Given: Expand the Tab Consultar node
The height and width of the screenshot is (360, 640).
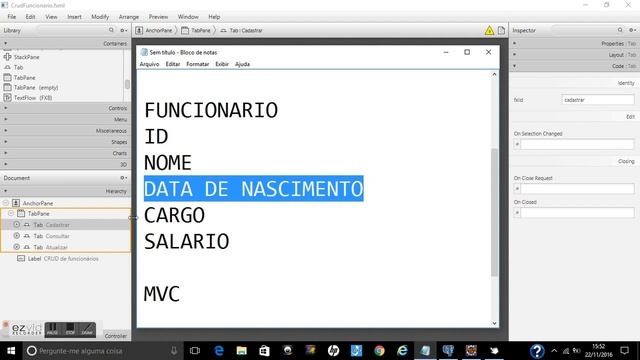Looking at the screenshot, I should point(16,236).
